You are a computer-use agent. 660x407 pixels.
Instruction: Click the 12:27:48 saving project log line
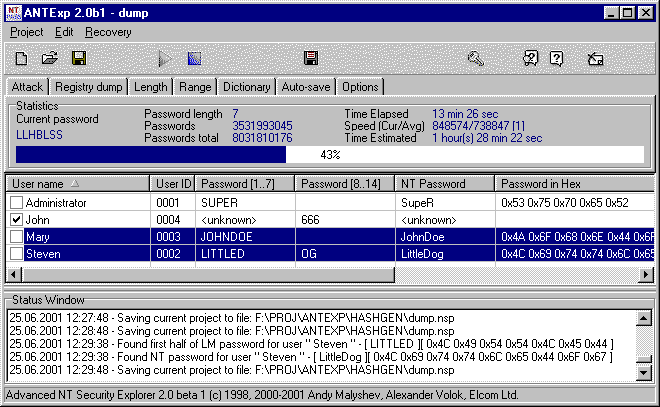click(232, 318)
